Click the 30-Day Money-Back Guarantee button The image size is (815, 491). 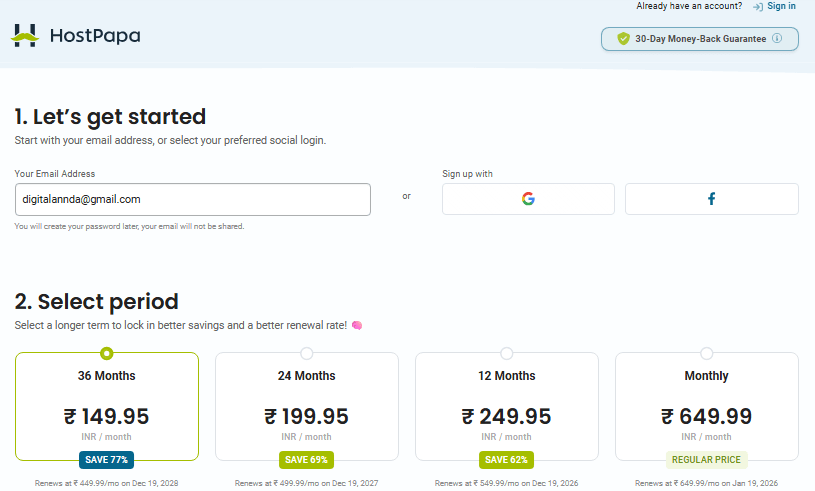click(700, 39)
